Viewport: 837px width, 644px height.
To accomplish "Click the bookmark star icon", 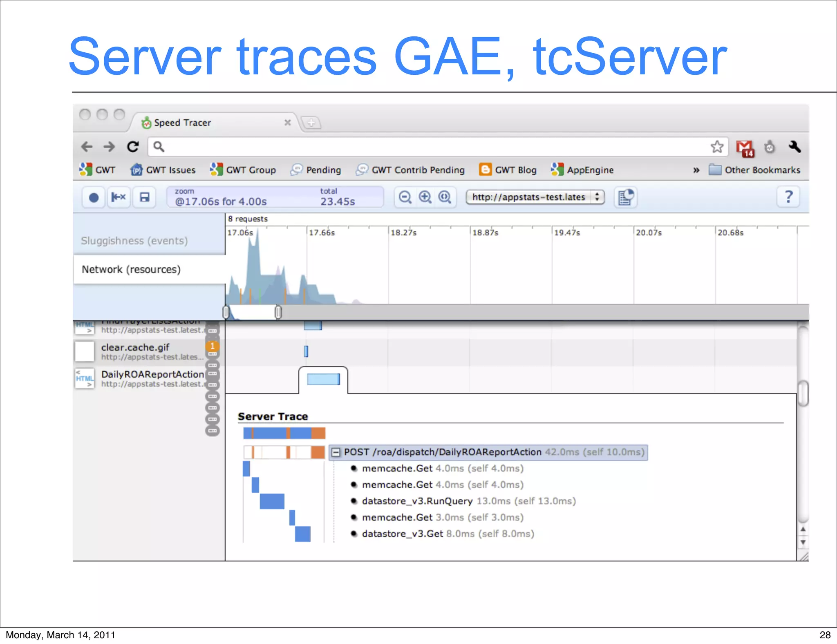I will point(717,147).
